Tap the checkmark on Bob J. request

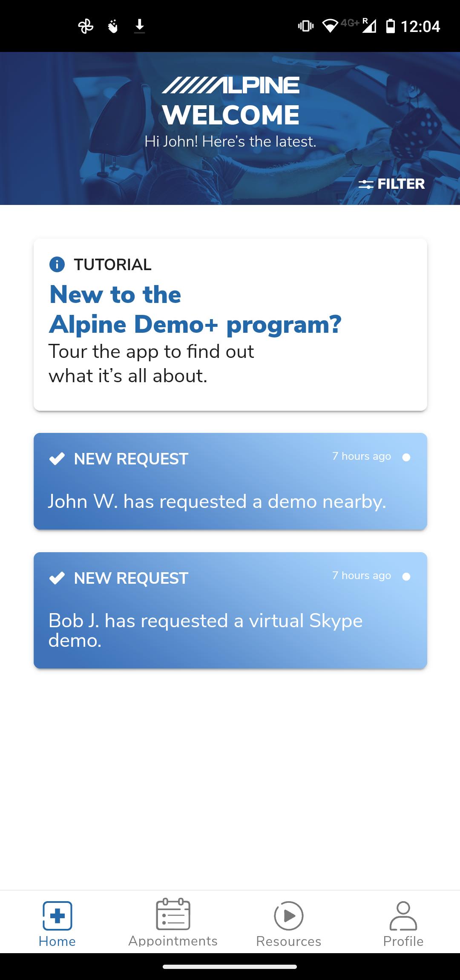57,578
